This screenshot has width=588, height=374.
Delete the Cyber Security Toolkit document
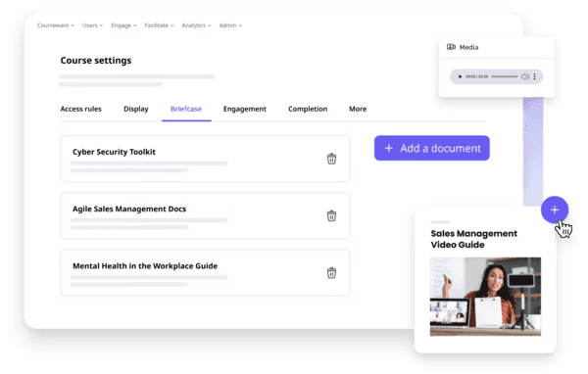[331, 159]
